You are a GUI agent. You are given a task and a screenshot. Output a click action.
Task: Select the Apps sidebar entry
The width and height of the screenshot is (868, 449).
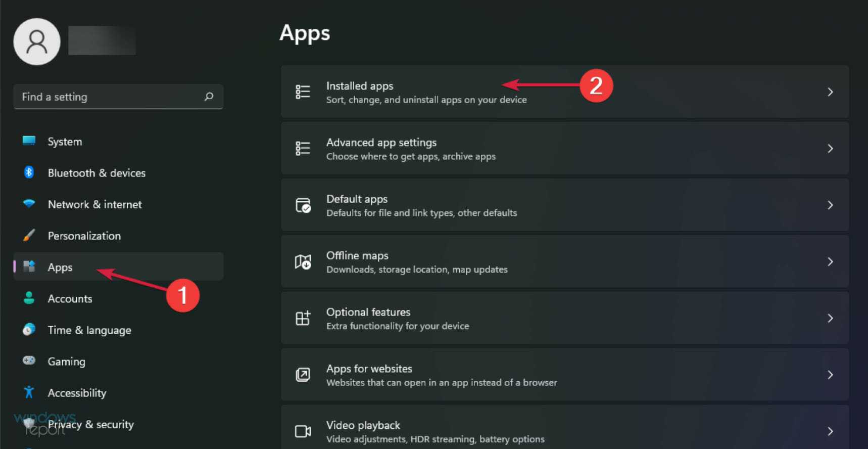coord(60,267)
